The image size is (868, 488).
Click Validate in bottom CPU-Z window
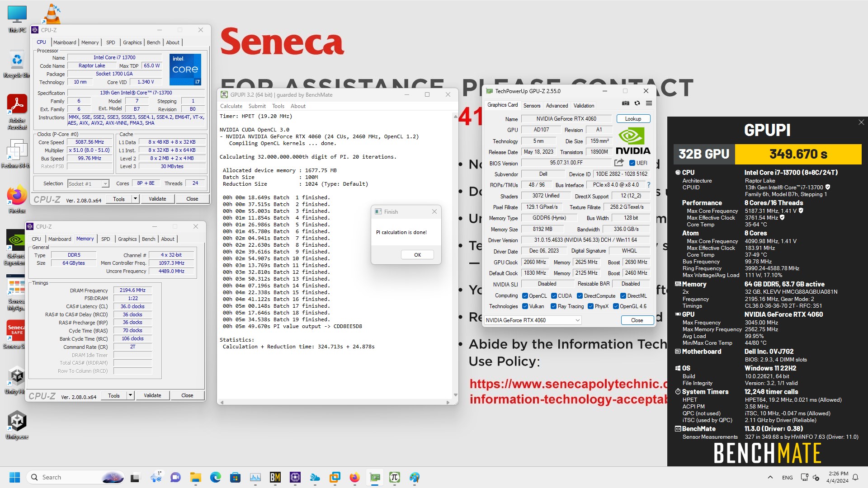pyautogui.click(x=152, y=395)
